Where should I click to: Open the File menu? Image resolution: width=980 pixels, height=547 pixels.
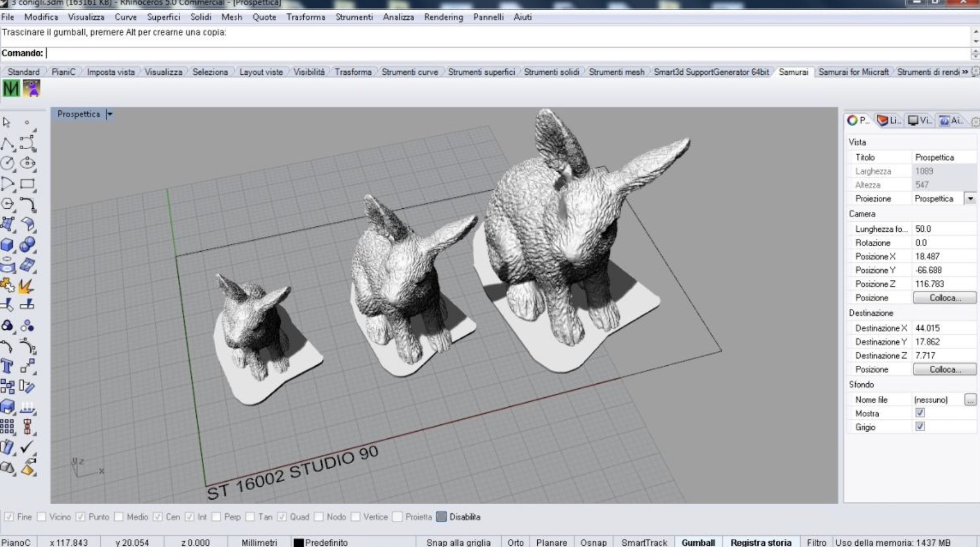(x=8, y=17)
